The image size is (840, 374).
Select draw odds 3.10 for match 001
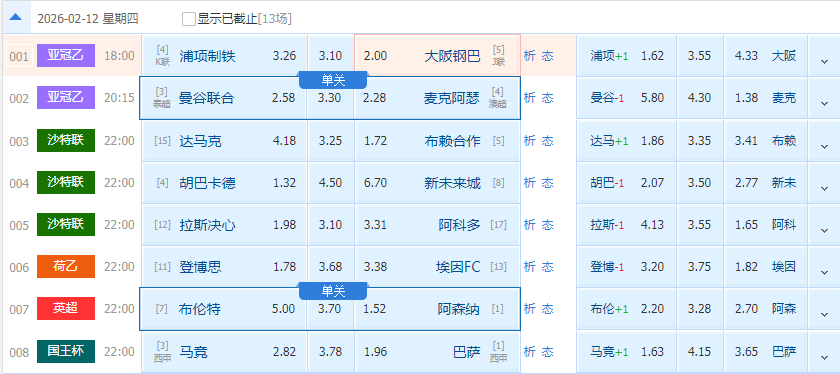point(331,56)
